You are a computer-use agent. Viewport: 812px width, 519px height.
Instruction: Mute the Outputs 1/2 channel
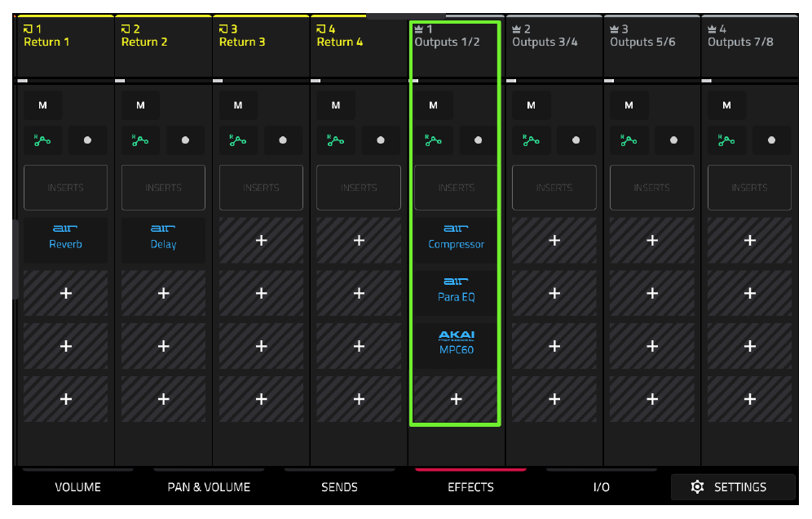pyautogui.click(x=434, y=105)
